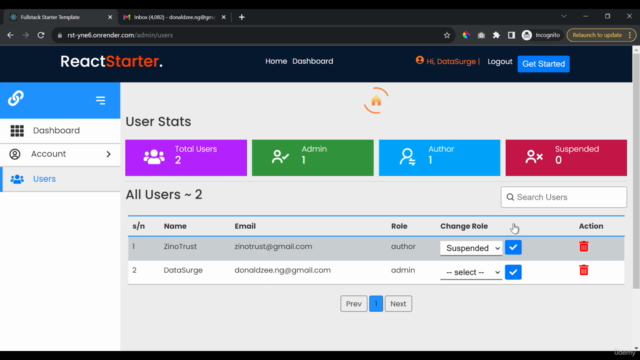Click the link logo icon in sidebar header
This screenshot has width=640, height=360.
(16, 98)
